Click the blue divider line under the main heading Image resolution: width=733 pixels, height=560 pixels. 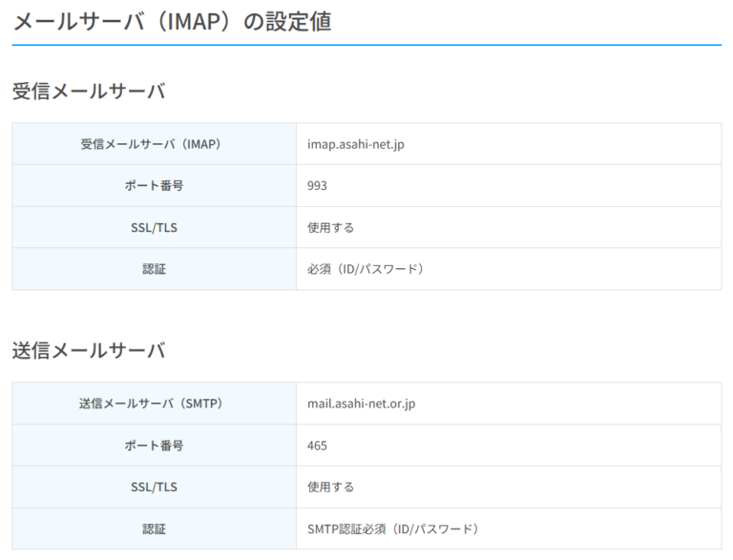tap(366, 45)
